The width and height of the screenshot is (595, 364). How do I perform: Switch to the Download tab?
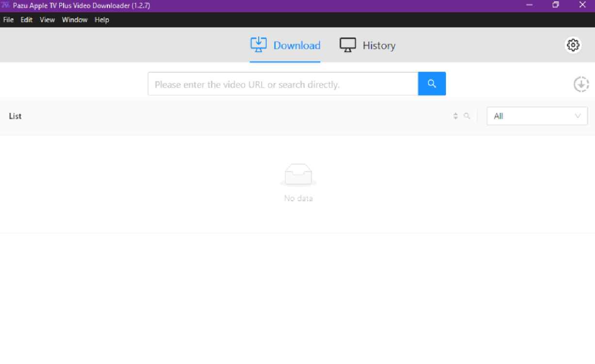285,46
